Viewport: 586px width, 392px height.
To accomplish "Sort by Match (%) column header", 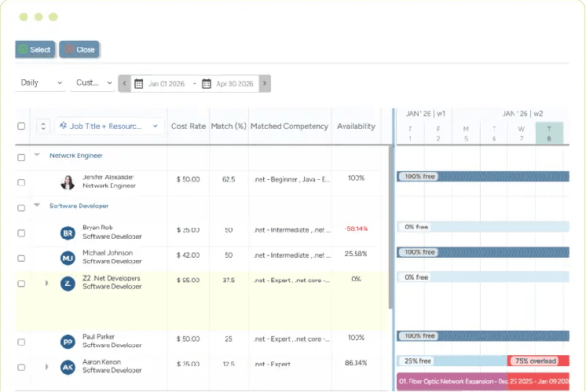I will (x=229, y=126).
